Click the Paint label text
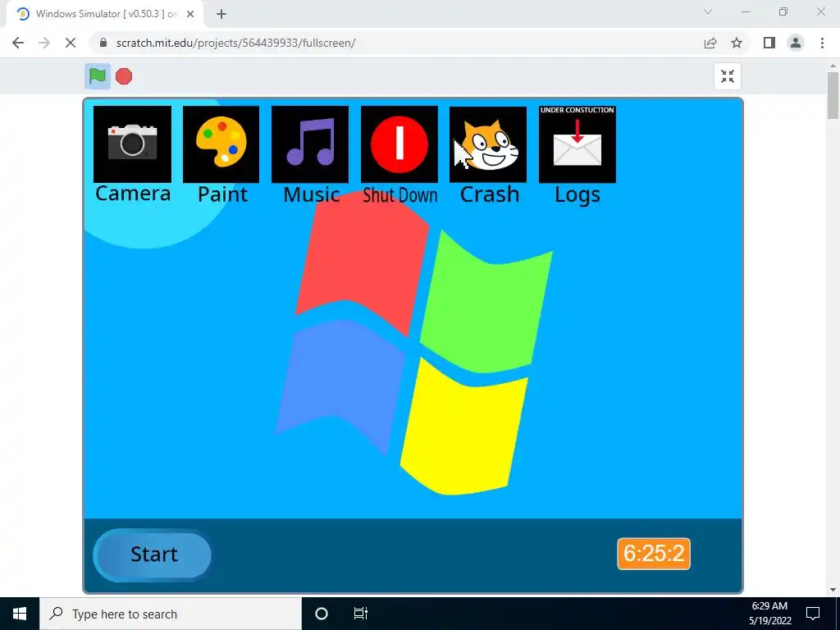 pyautogui.click(x=223, y=194)
